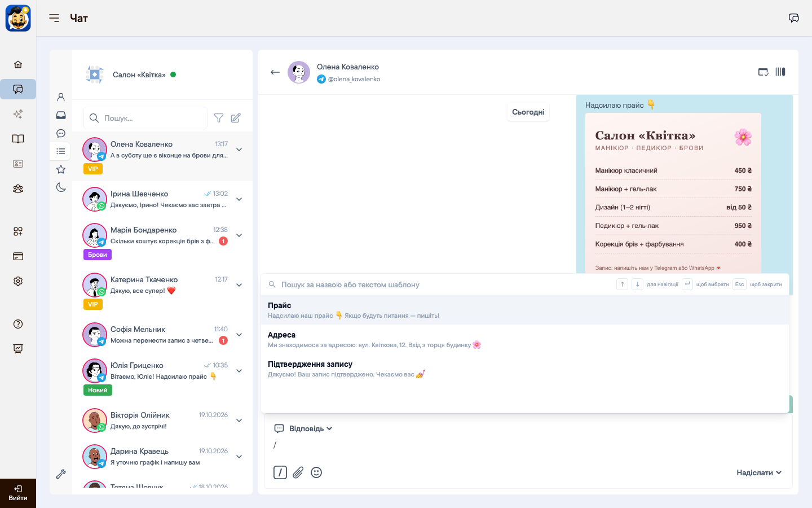
Task: Toggle the hamburger menu next to Чат
Action: [x=54, y=18]
